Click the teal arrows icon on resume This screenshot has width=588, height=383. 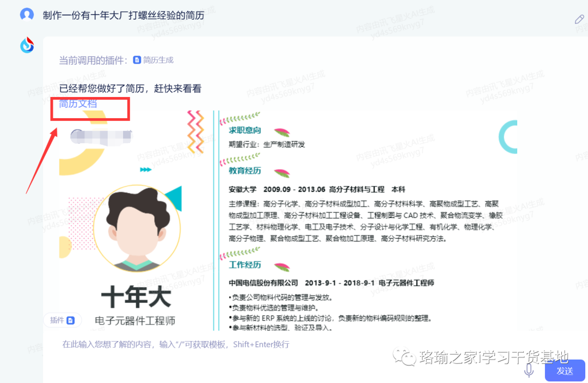145,169
